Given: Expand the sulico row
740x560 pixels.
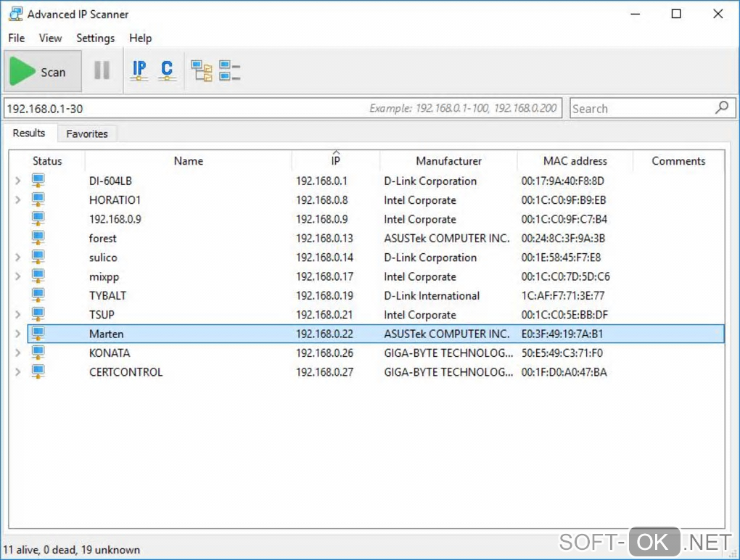Looking at the screenshot, I should (x=18, y=257).
